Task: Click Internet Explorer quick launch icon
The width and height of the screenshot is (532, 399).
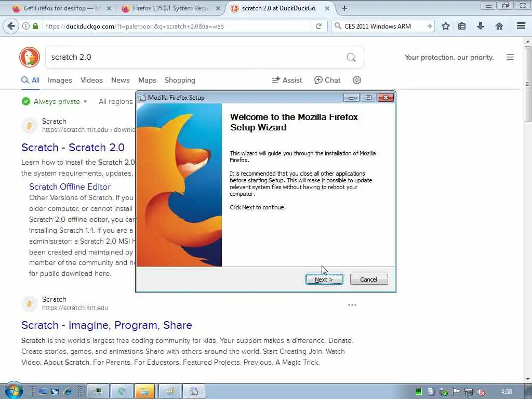Action: point(68,392)
